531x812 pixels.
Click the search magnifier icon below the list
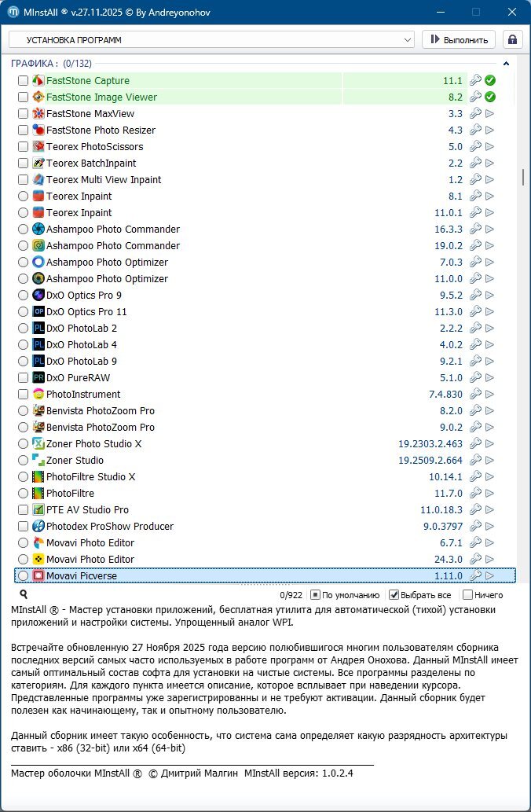(x=24, y=595)
